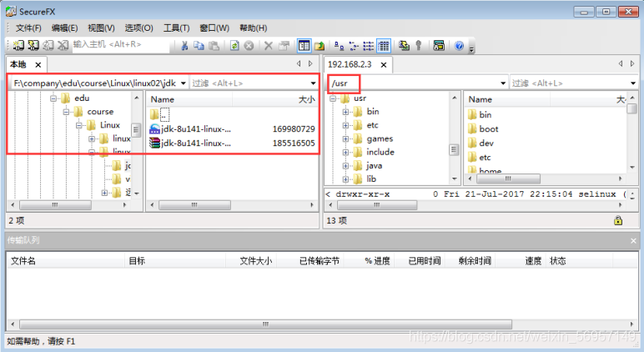644x352 pixels.
Task: Collapse the edu folder node
Action: pyautogui.click(x=53, y=98)
